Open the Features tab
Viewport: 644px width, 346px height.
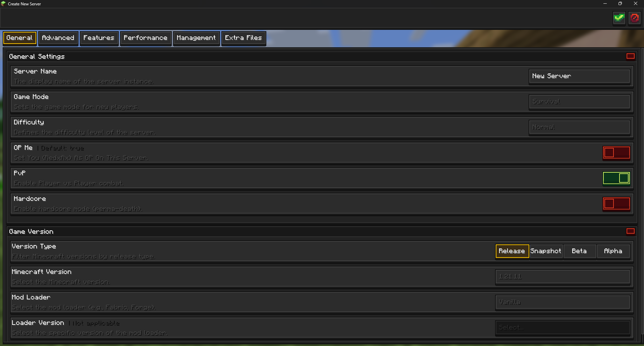pos(99,38)
